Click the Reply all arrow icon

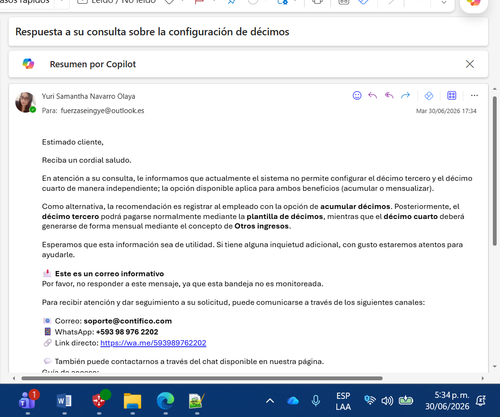point(389,96)
